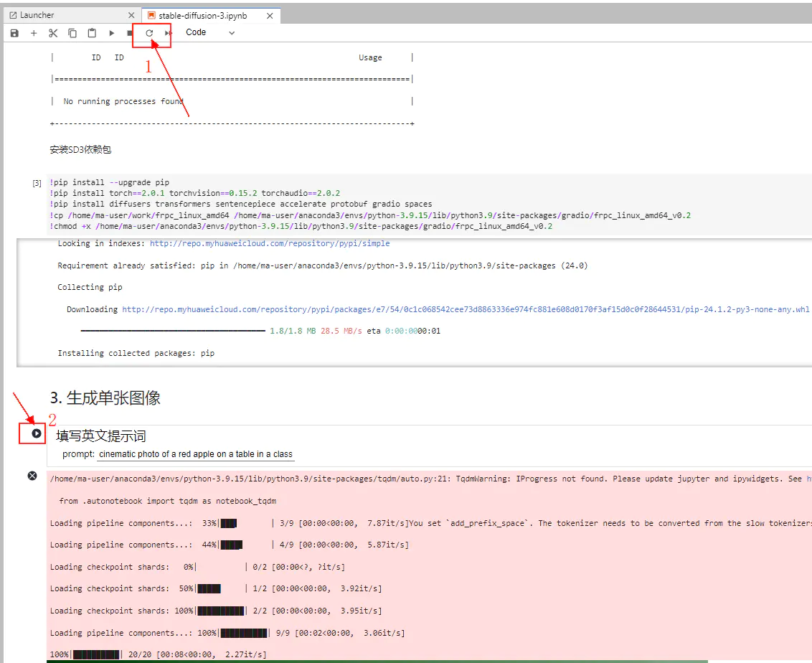Open the repo.myhuaweicloud.com pypi simple link
This screenshot has width=812, height=663.
point(270,243)
